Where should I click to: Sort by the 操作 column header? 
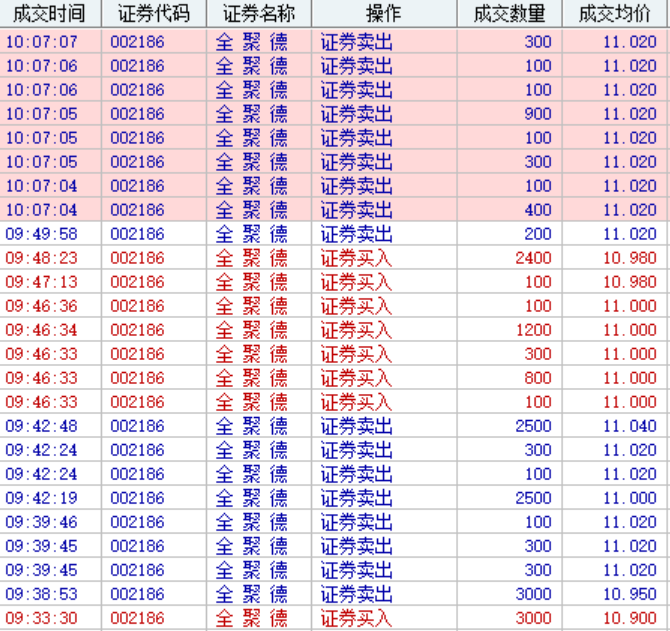click(384, 14)
